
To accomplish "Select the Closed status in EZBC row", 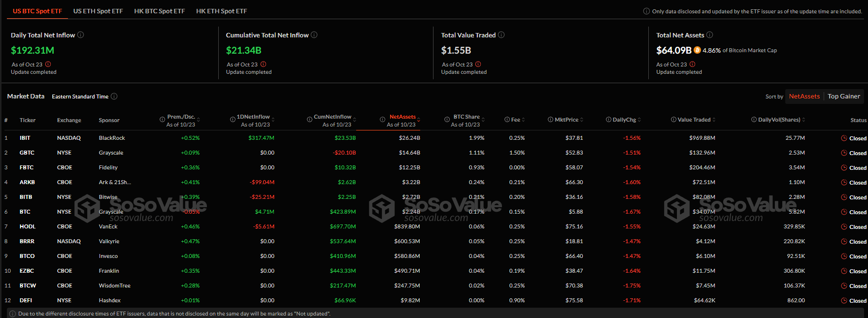I will pyautogui.click(x=858, y=271).
